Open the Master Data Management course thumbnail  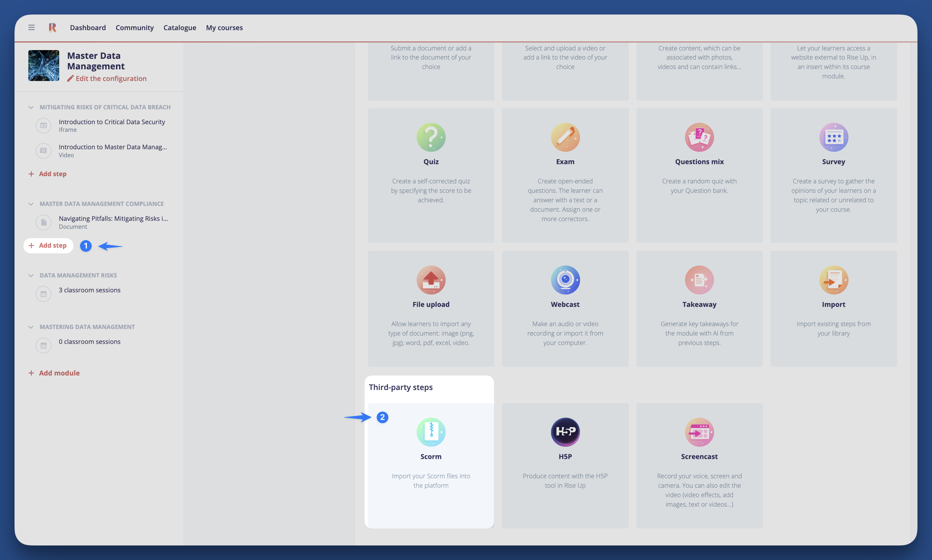tap(43, 66)
